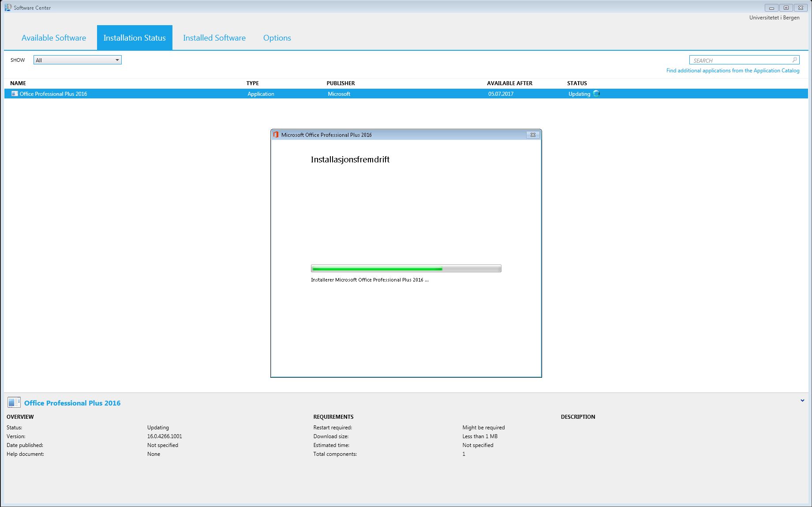Collapse the details pane with chevron
This screenshot has height=507, width=812.
click(802, 401)
